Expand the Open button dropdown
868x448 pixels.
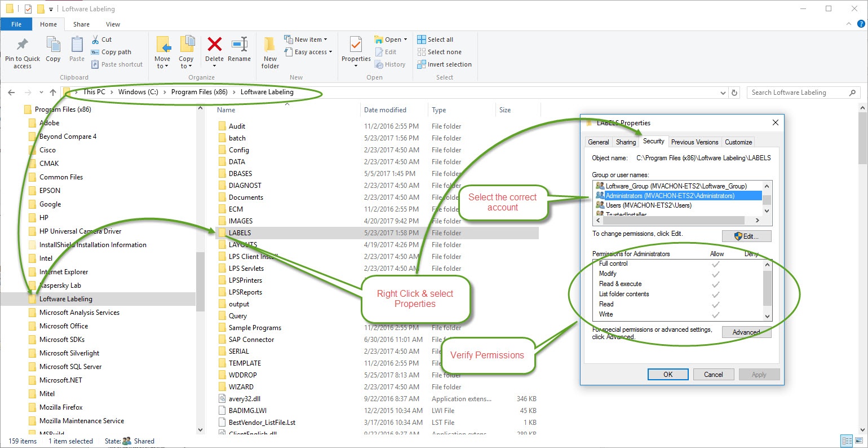[405, 39]
